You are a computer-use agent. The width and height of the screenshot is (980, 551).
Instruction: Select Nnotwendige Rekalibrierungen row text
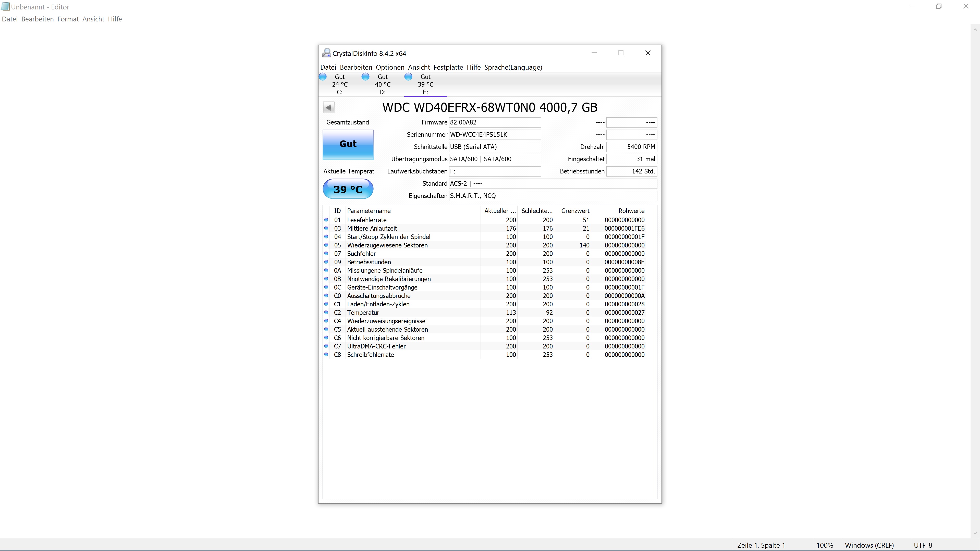click(x=389, y=279)
